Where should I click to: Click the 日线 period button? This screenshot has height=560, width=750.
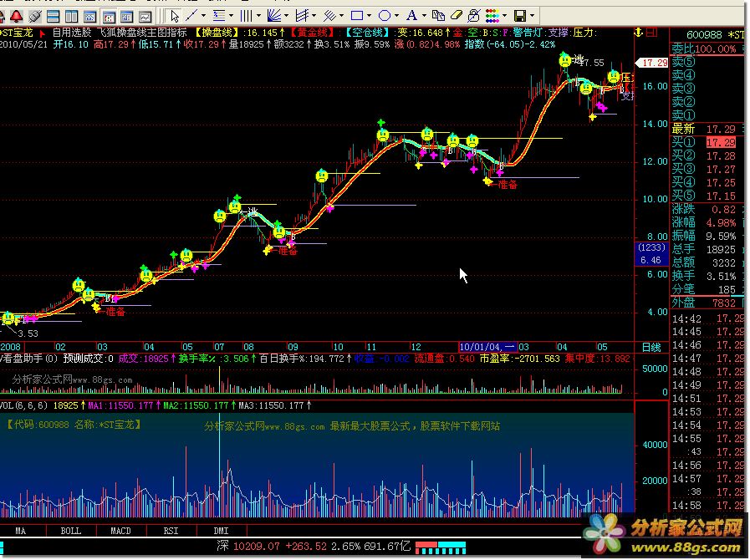651,346
